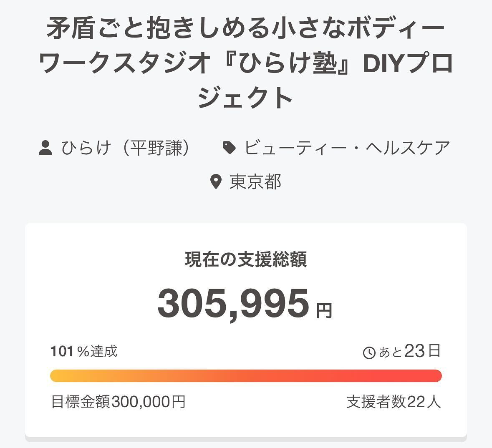Image resolution: width=492 pixels, height=448 pixels.
Task: Click the 現在の支援総額 heading
Action: click(x=246, y=259)
